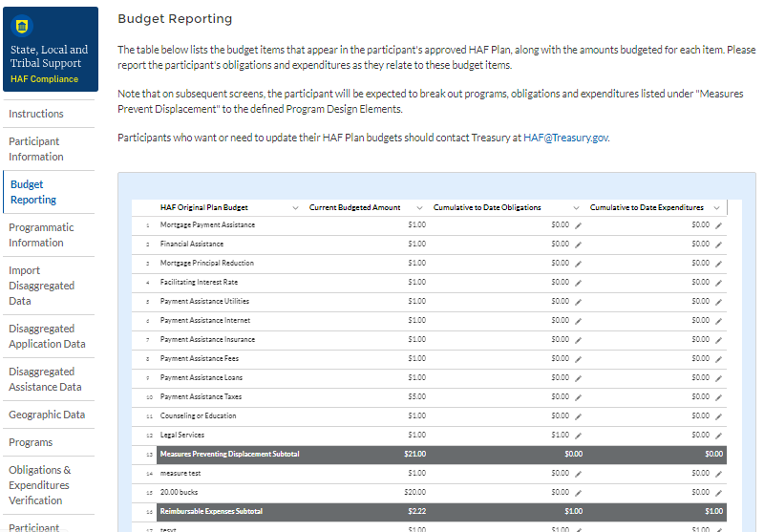
Task: Open Cumulative to Date Obligations column dropdown
Action: [x=576, y=207]
